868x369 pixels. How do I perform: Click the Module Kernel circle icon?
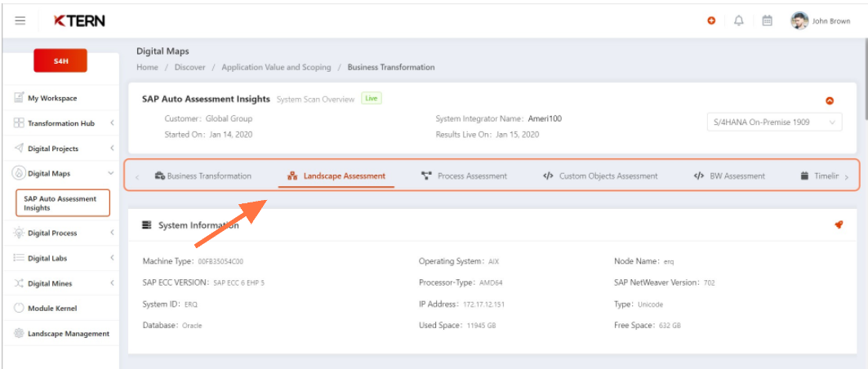coord(19,308)
